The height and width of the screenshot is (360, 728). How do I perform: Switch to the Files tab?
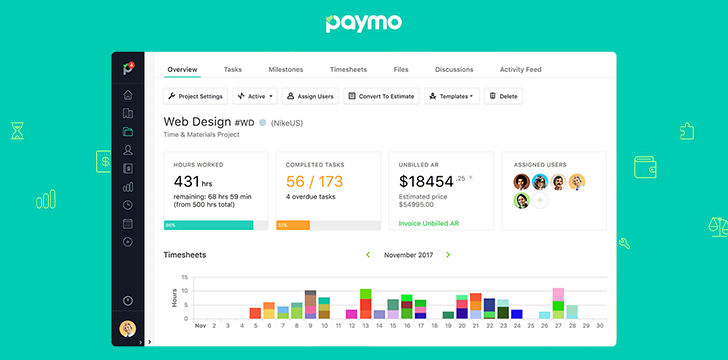point(401,69)
